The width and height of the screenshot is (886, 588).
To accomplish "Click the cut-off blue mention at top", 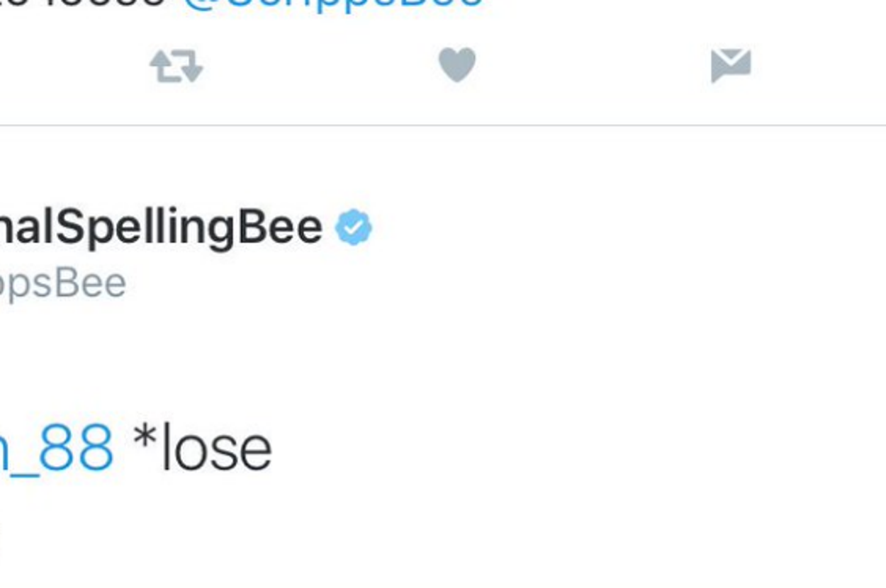I will coord(333,4).
